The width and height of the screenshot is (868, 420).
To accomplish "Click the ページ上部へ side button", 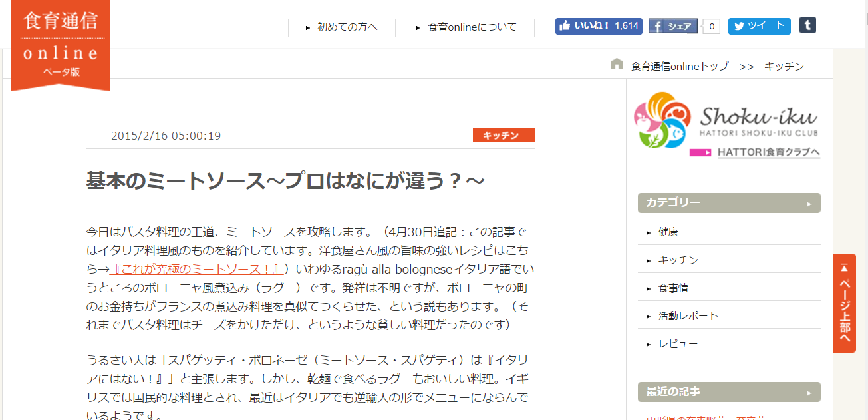I will (x=844, y=303).
